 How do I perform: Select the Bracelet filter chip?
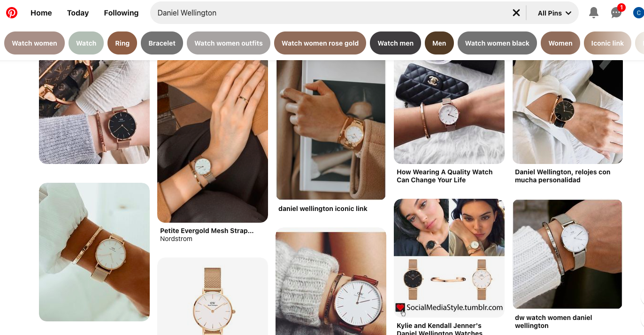162,43
